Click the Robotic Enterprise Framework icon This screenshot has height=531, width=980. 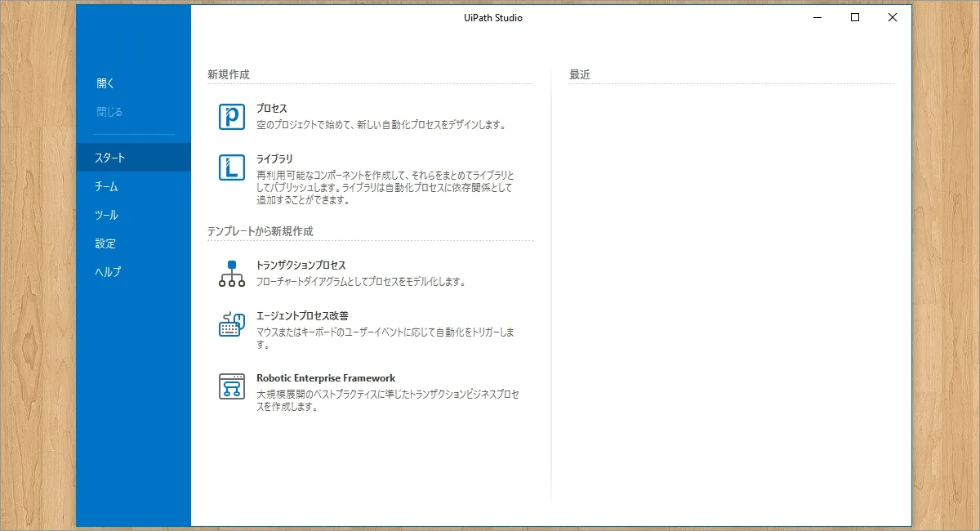[x=232, y=386]
